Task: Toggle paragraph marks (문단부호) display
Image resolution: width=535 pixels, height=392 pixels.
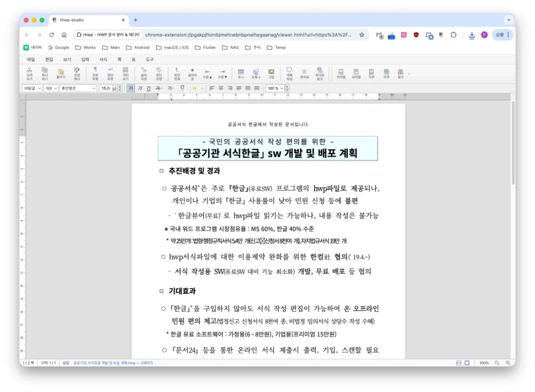Action: click(x=110, y=74)
